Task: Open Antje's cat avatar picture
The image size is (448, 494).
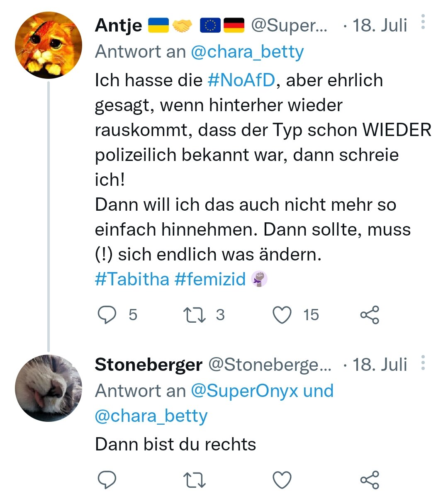Action: coord(49,43)
